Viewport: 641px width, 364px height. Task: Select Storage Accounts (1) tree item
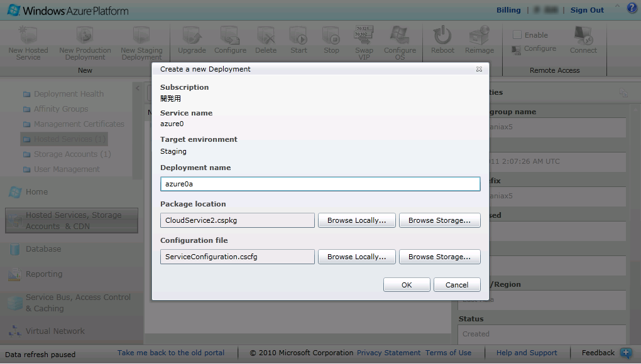tap(67, 154)
